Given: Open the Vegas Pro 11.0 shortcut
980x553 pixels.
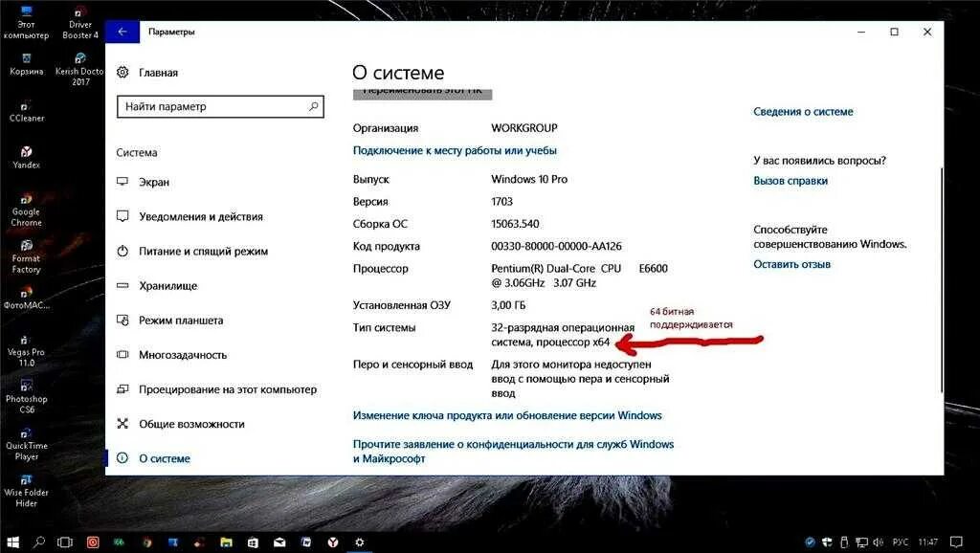Looking at the screenshot, I should (x=26, y=350).
